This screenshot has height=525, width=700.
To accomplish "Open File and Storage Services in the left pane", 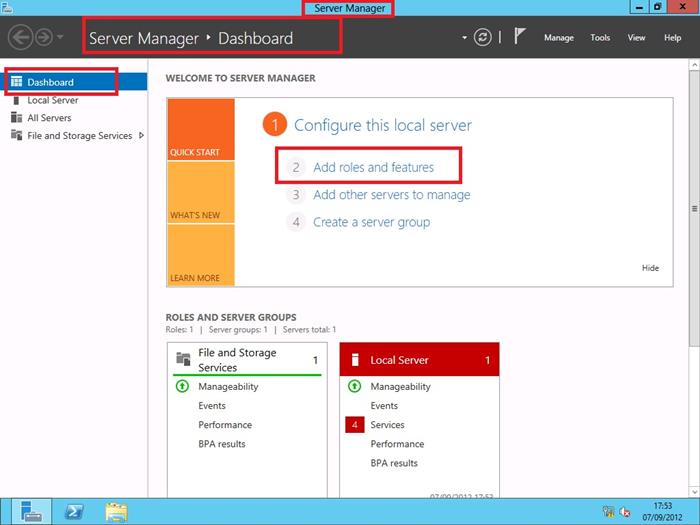I will pos(79,136).
